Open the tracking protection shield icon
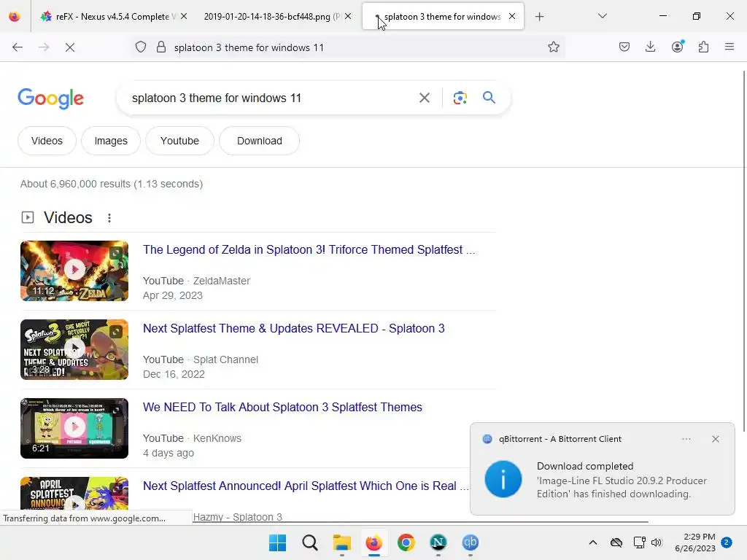 pyautogui.click(x=141, y=47)
